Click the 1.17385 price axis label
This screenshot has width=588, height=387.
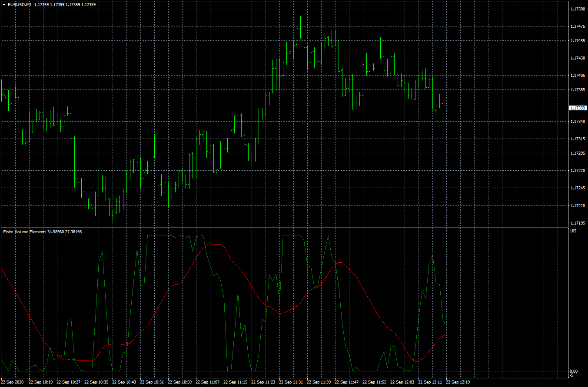[578, 90]
